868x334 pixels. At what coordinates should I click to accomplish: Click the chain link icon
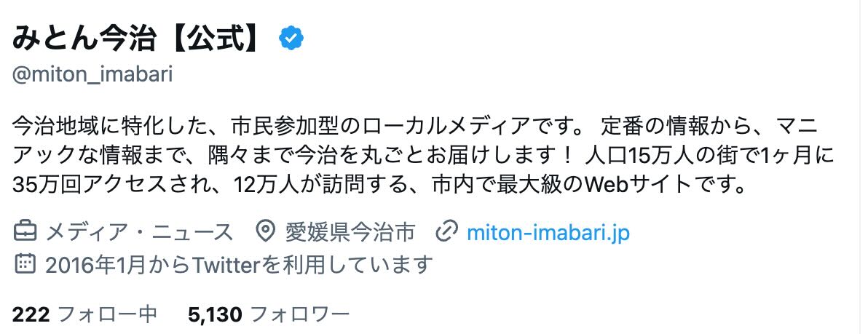point(445,232)
